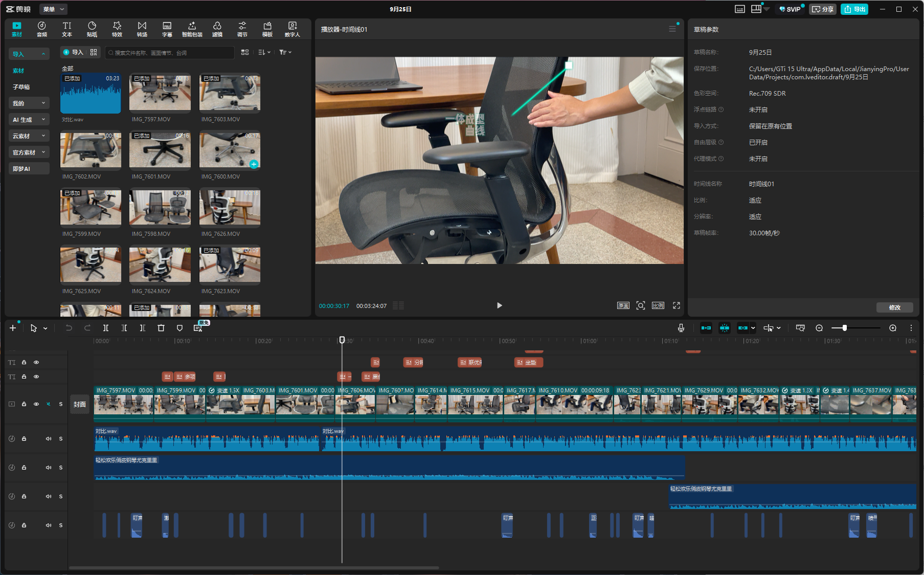Hide the top text track with eye icon
Viewport: 924px width, 575px height.
(x=36, y=362)
